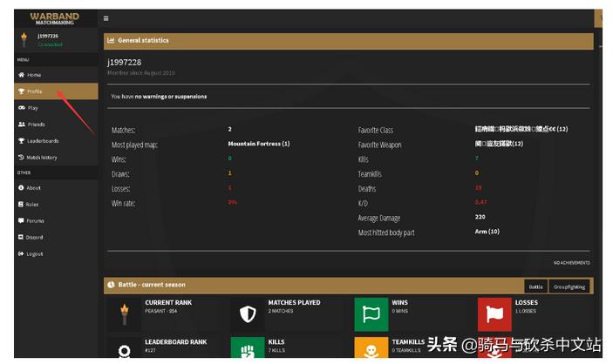View Match history page
Screen dimensions: 613x364
[x=41, y=158]
